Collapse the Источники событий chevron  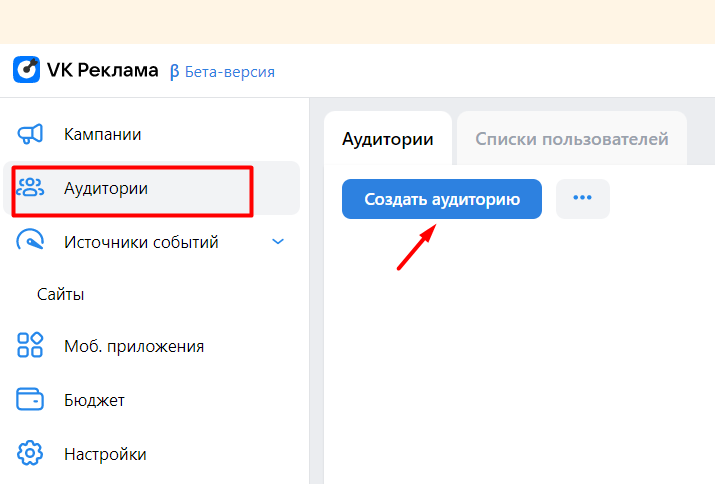[x=278, y=241]
